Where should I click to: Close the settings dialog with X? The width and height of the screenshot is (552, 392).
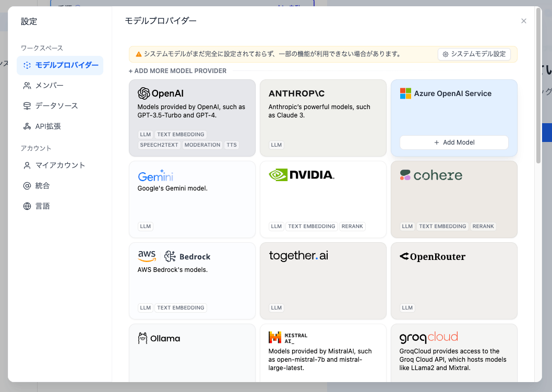(x=524, y=21)
